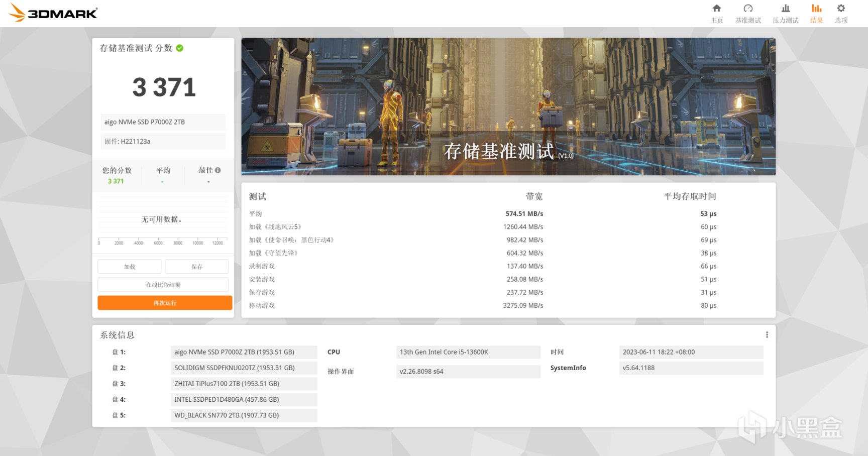
Task: Click SystemInfo version v5.64.1188
Action: click(x=691, y=368)
